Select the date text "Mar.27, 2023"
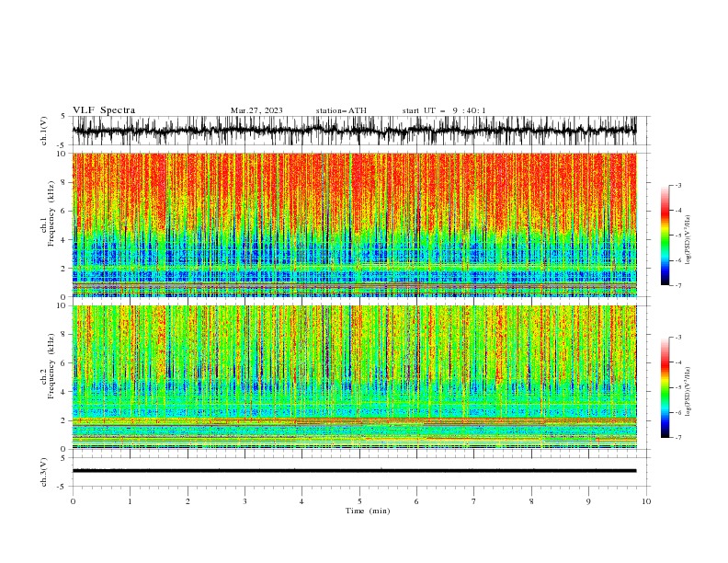This screenshot has width=728, height=563. [x=256, y=110]
